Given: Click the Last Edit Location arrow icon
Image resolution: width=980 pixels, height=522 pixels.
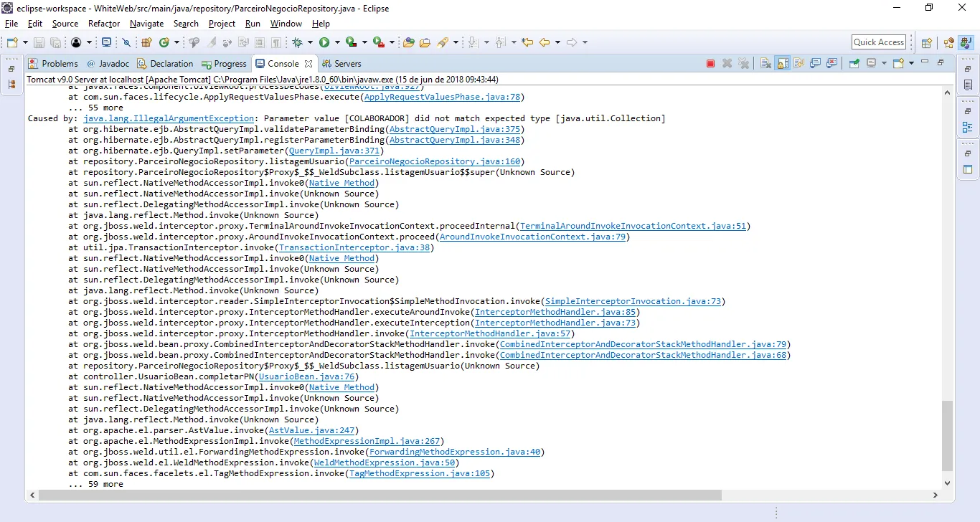Looking at the screenshot, I should pos(527,42).
